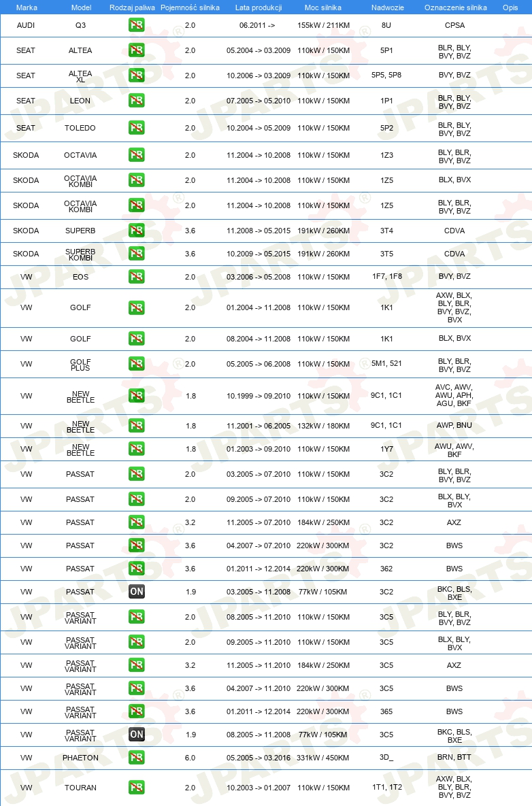Click the BRN, BTT engine code cell

tap(454, 758)
